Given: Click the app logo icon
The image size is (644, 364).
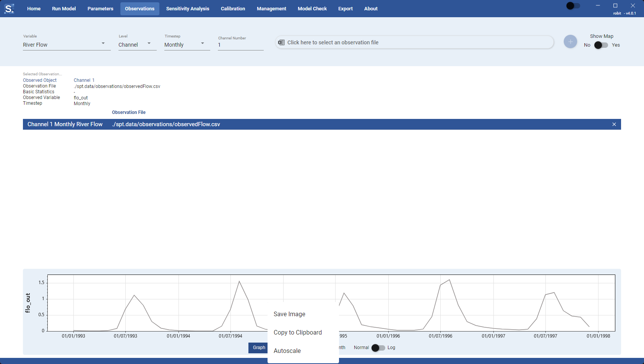Looking at the screenshot, I should click(9, 8).
